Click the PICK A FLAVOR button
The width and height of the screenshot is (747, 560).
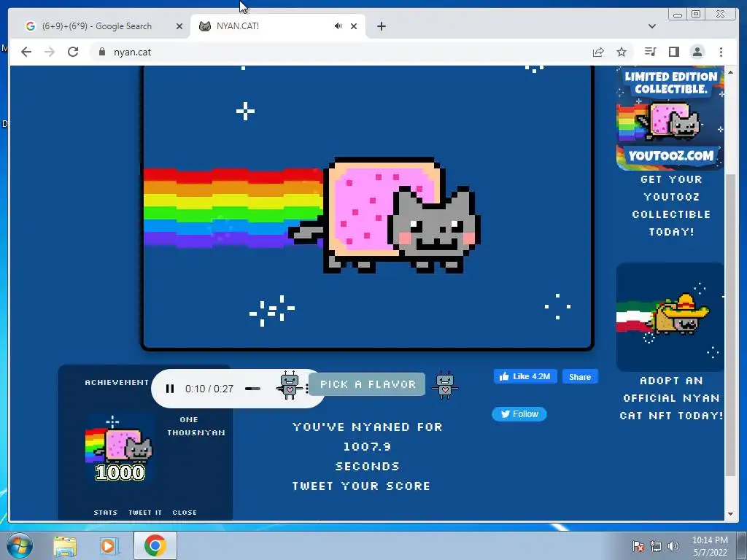(368, 384)
